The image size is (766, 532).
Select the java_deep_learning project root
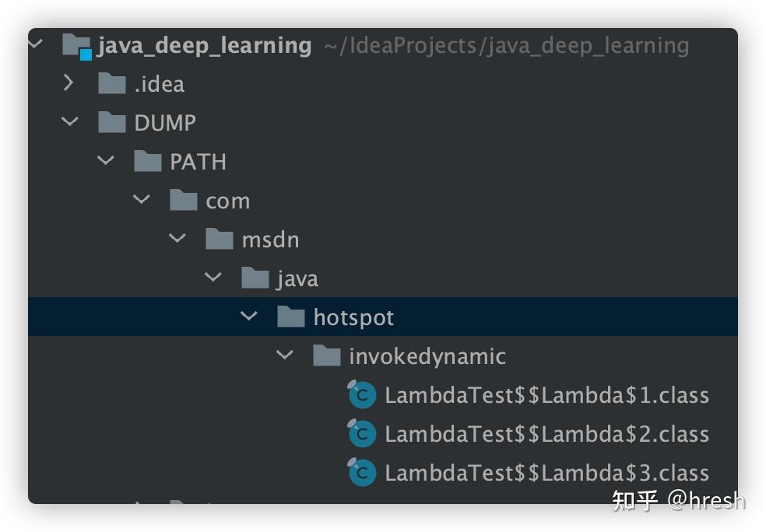205,45
